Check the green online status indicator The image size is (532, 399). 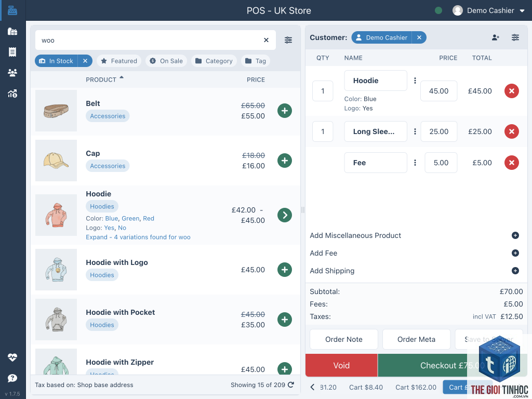click(438, 10)
